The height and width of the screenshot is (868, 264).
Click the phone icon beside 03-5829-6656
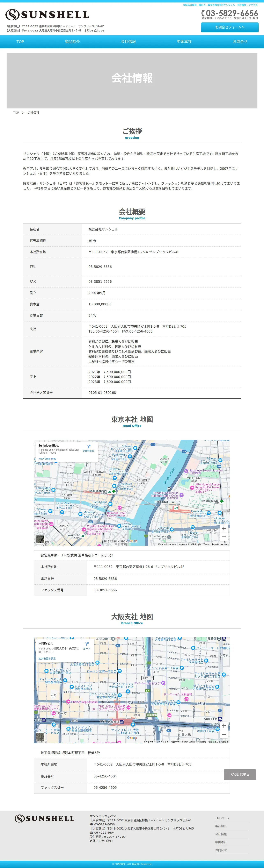coord(203,13)
